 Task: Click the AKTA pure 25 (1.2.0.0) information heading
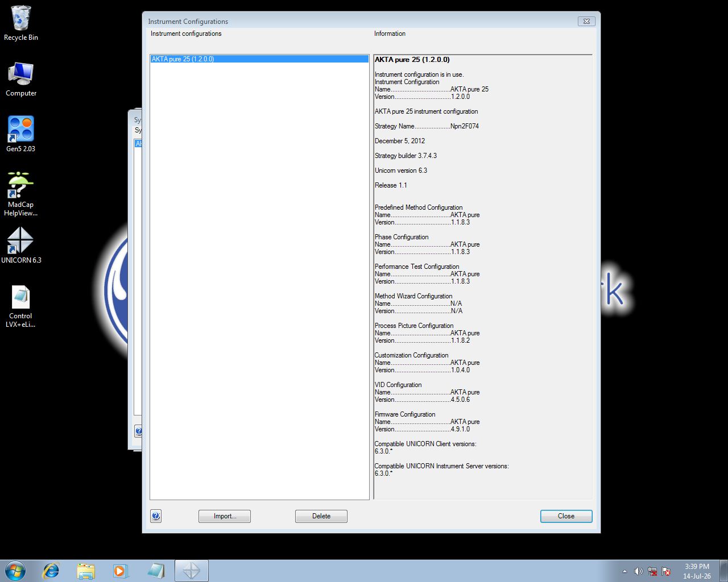(412, 59)
